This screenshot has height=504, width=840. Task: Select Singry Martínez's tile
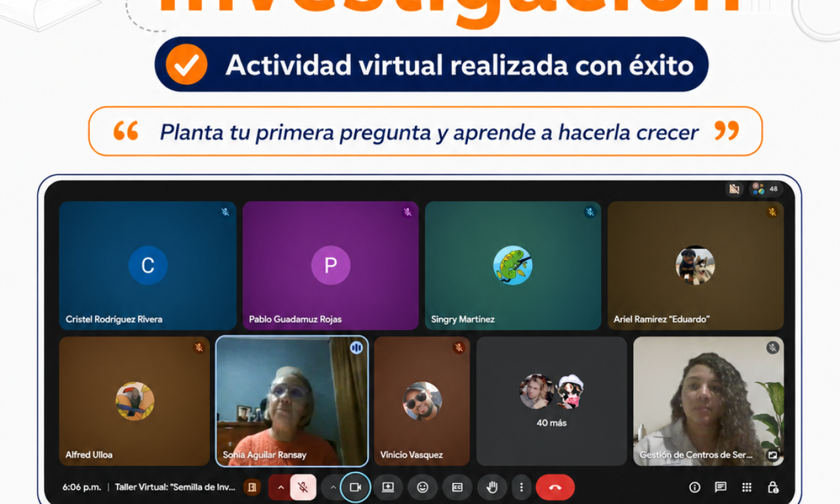pos(513,266)
